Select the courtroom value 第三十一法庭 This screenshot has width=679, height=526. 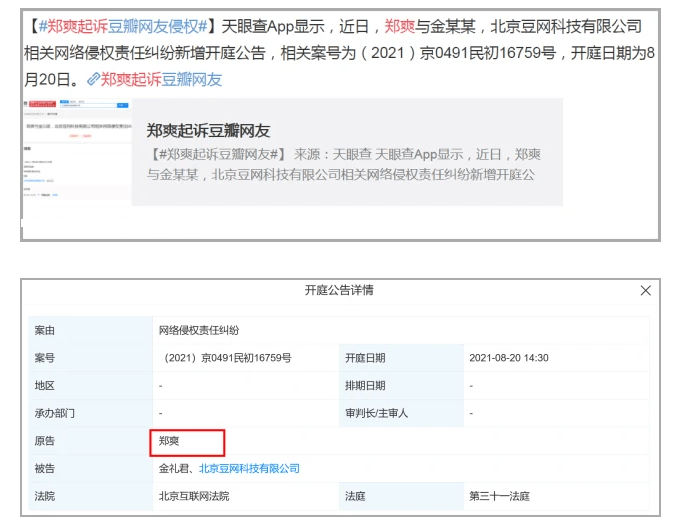(x=499, y=496)
